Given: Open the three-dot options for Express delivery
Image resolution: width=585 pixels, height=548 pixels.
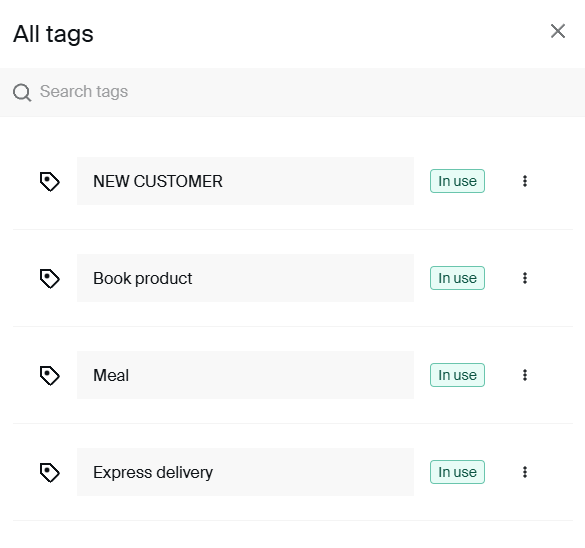Looking at the screenshot, I should [x=525, y=472].
